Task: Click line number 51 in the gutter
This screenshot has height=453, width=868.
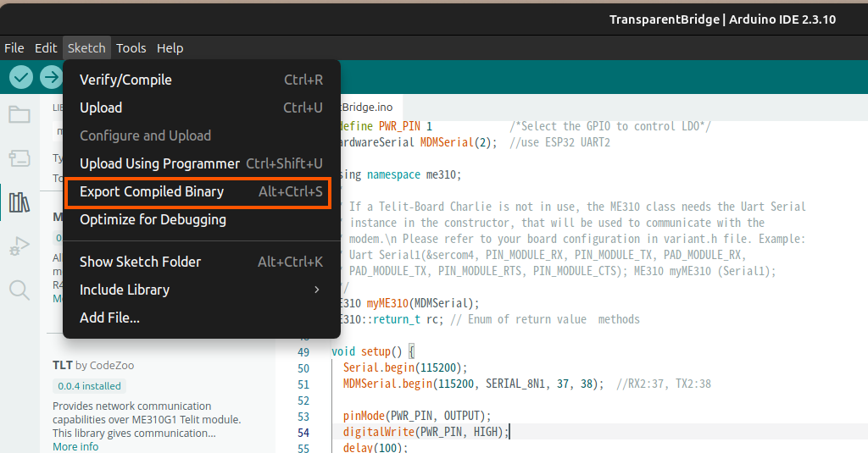Action: click(x=303, y=384)
